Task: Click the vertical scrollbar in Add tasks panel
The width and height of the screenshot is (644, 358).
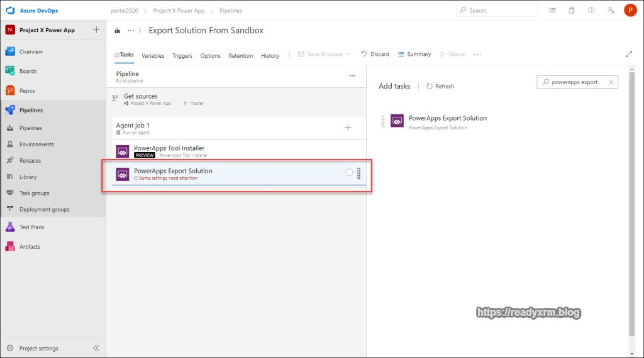Action: coord(631,207)
